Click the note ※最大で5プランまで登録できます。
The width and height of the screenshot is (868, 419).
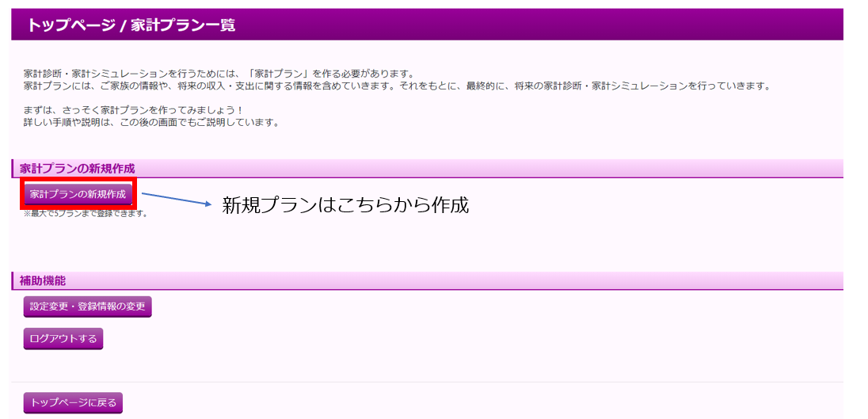pyautogui.click(x=86, y=213)
